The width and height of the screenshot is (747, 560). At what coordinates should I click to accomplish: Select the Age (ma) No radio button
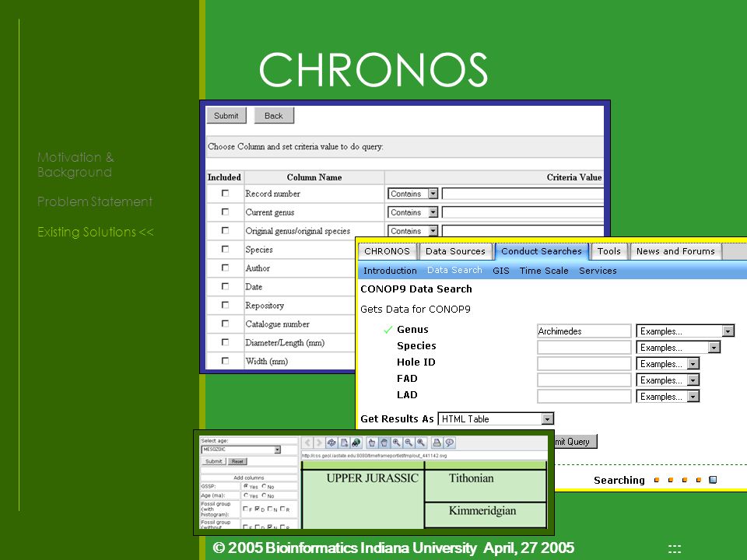click(x=264, y=495)
